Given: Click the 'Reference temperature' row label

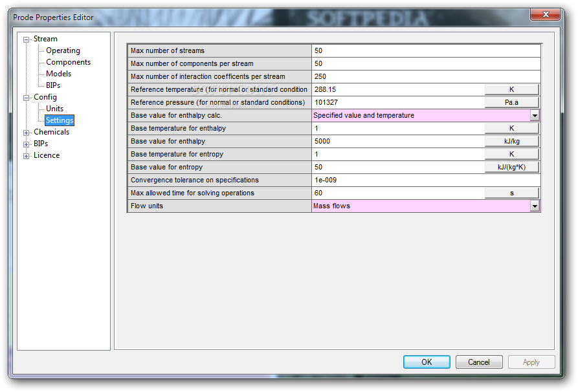Looking at the screenshot, I should click(x=219, y=89).
